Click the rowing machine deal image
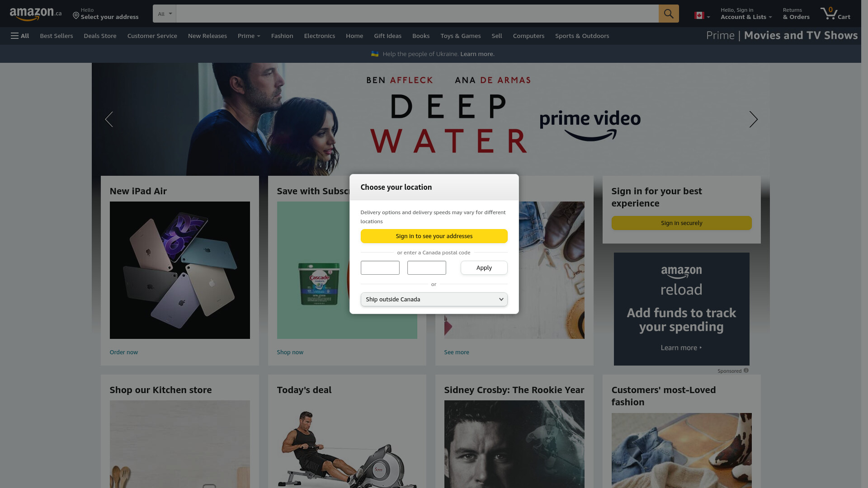Screen dimensions: 868x488 point(347,444)
